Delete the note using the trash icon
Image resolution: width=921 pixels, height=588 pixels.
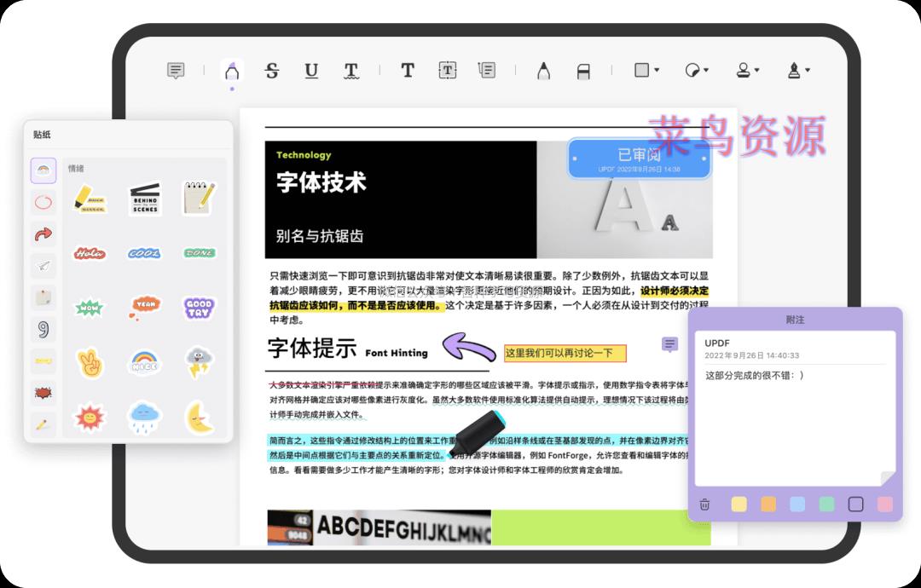704,504
